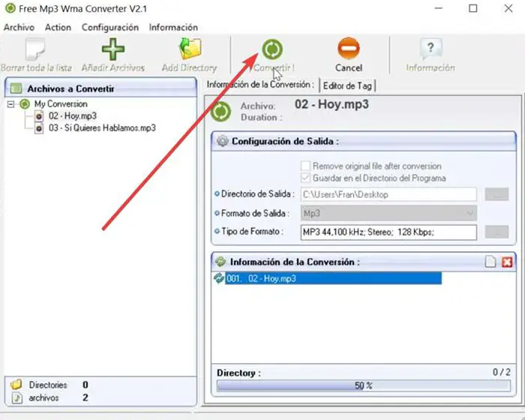Click the Directories count label

pyautogui.click(x=48, y=385)
